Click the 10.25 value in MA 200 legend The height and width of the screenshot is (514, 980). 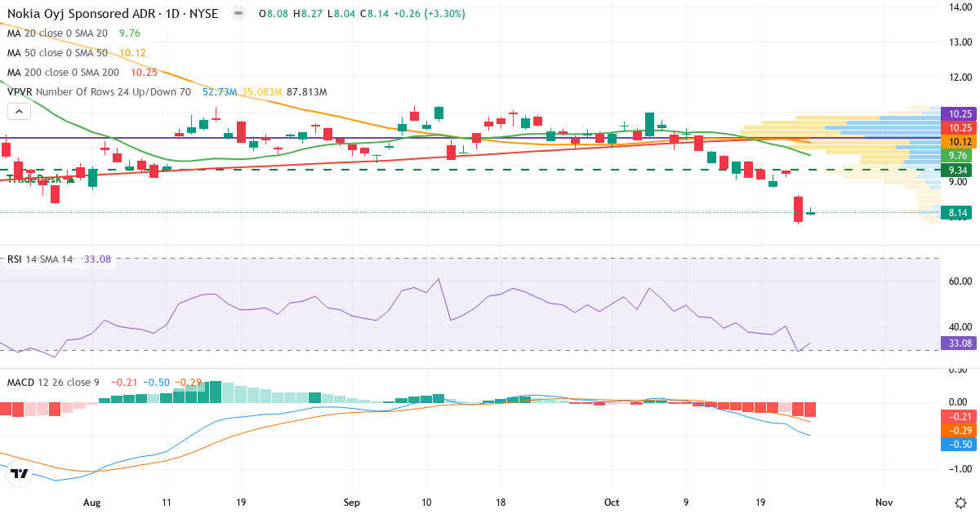click(143, 73)
